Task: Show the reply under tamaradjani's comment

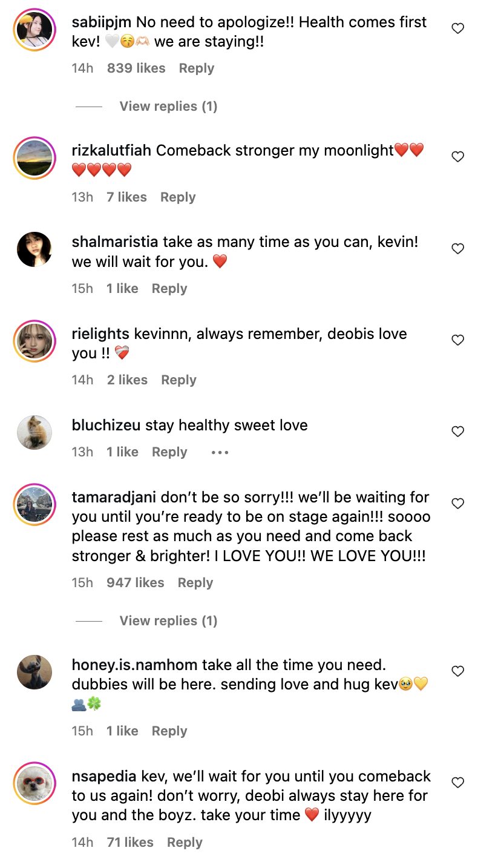Action: pyautogui.click(x=168, y=621)
